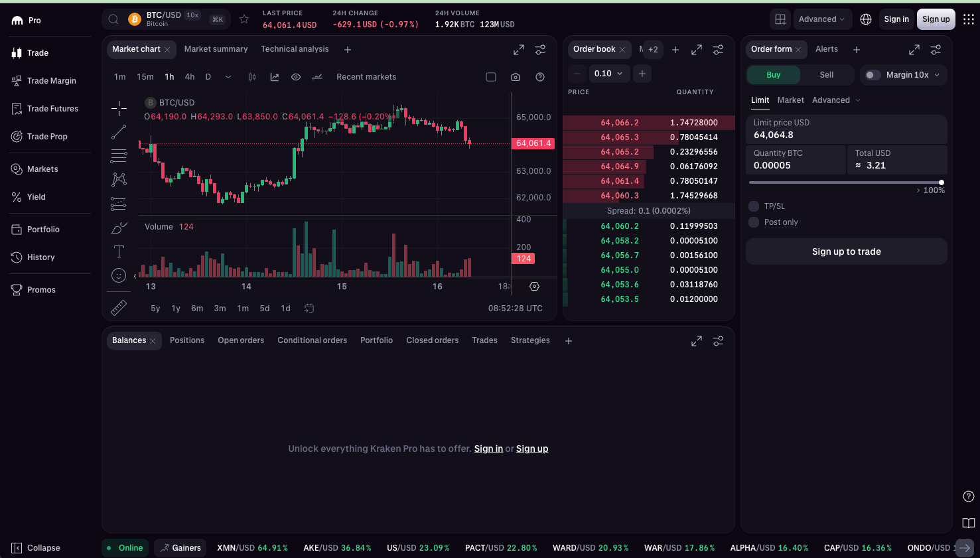Open the Open orders tab
Image resolution: width=980 pixels, height=558 pixels.
click(241, 340)
